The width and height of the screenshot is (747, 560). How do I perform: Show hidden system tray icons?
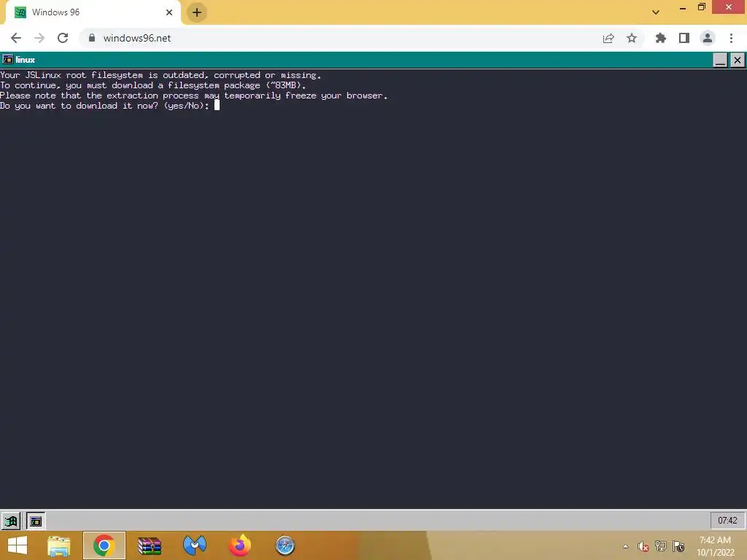point(625,546)
